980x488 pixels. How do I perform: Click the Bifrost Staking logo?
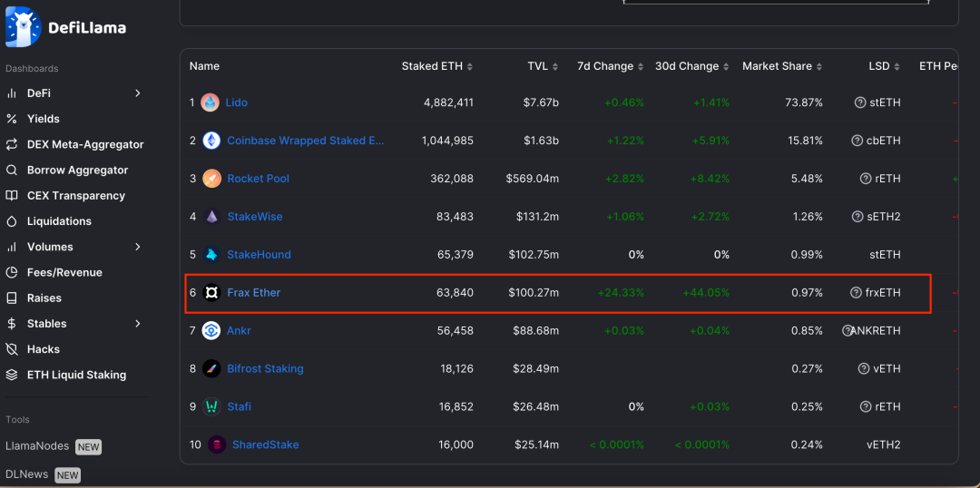pyautogui.click(x=211, y=368)
